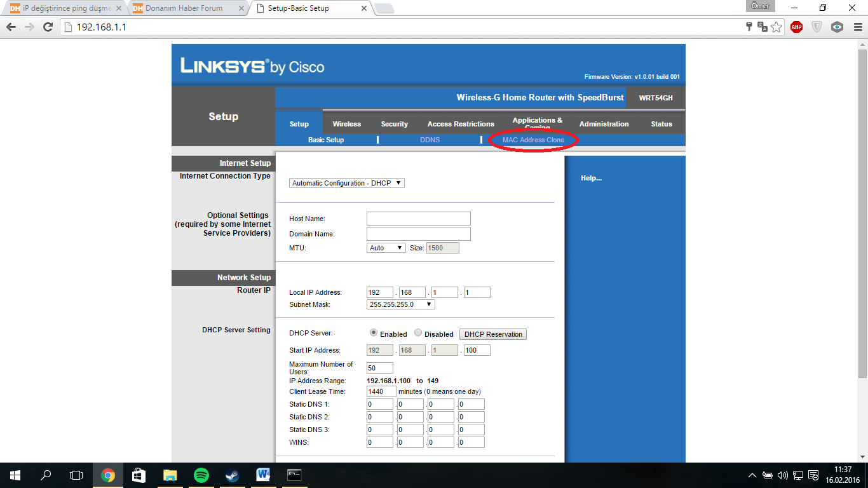The height and width of the screenshot is (488, 868).
Task: Open Steam from the taskbar
Action: 232,475
